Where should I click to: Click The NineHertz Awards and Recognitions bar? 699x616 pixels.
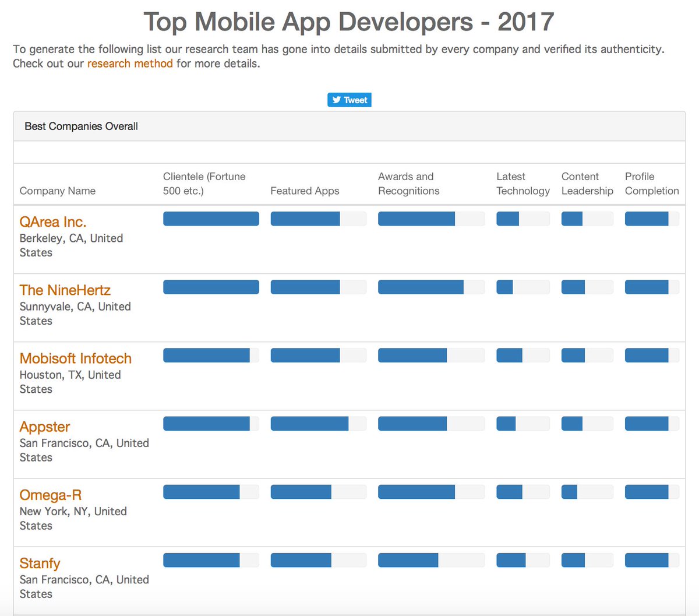point(431,287)
